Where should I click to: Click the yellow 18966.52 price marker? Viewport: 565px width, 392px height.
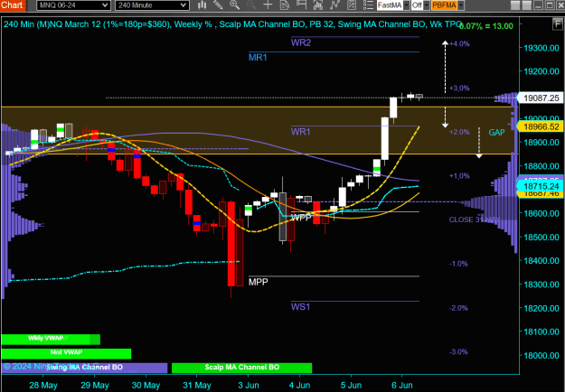(541, 126)
